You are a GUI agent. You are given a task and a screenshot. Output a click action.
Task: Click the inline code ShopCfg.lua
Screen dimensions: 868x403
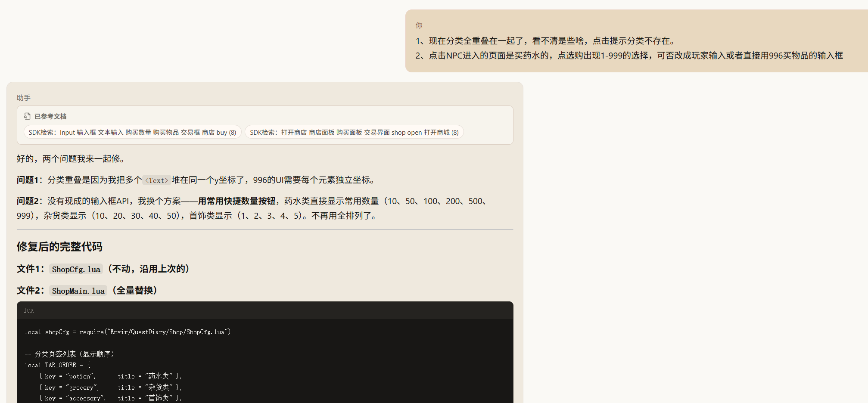pos(76,269)
